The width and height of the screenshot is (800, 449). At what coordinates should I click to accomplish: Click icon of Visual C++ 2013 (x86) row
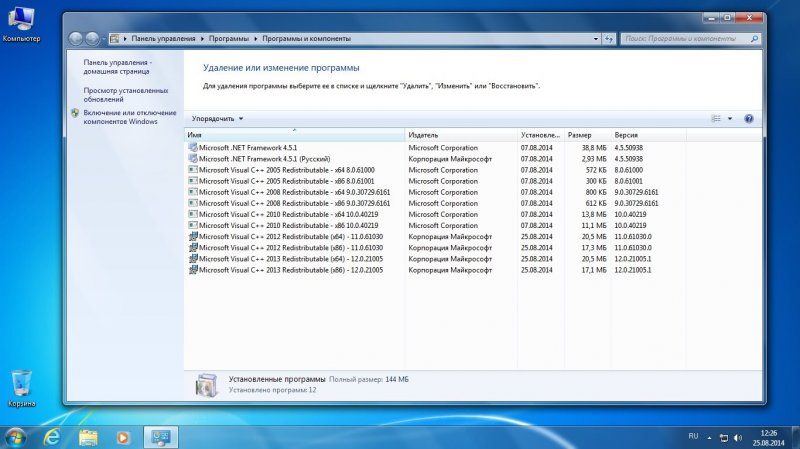(193, 270)
